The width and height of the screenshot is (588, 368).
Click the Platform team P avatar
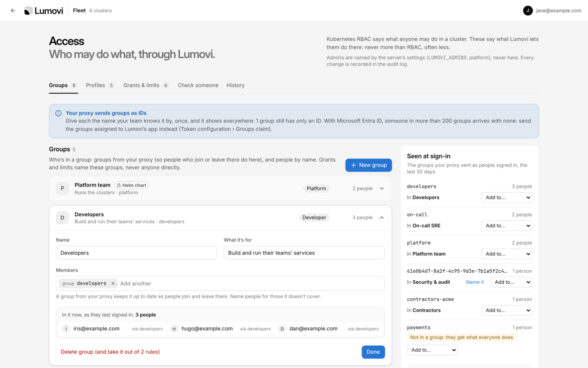62,188
